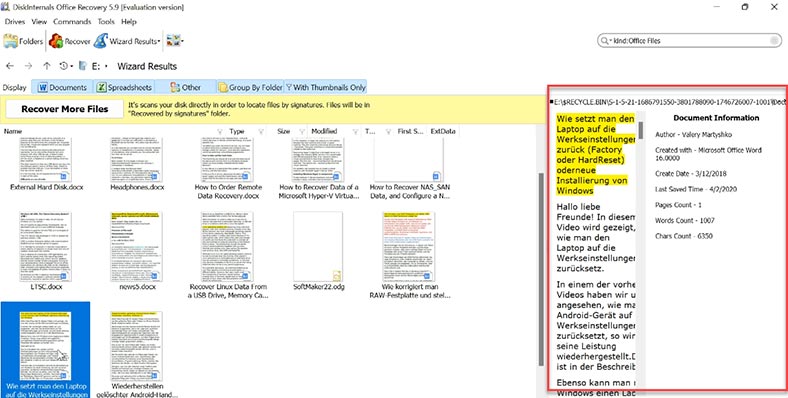The image size is (788, 398).
Task: Select Wiederherstellen gelöschter Android file
Action: (x=137, y=354)
